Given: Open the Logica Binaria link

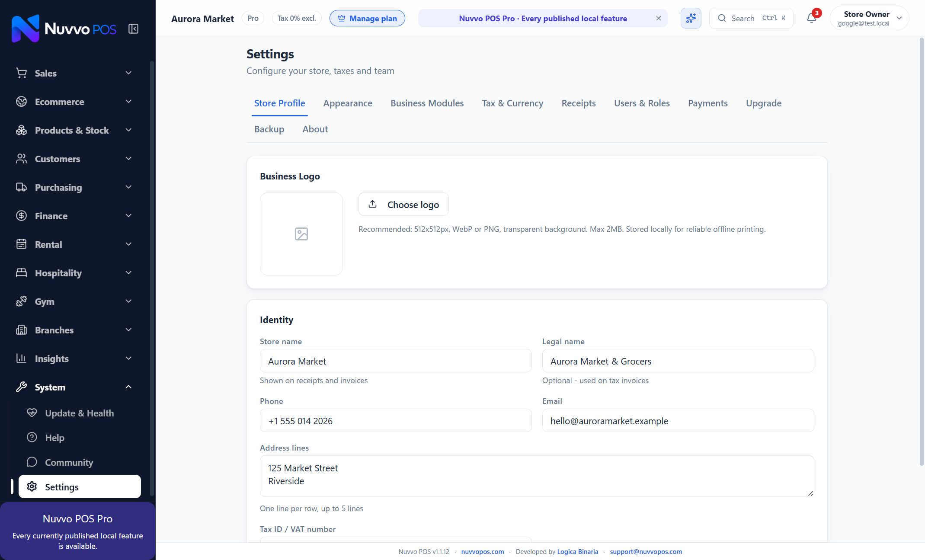Looking at the screenshot, I should [x=578, y=551].
